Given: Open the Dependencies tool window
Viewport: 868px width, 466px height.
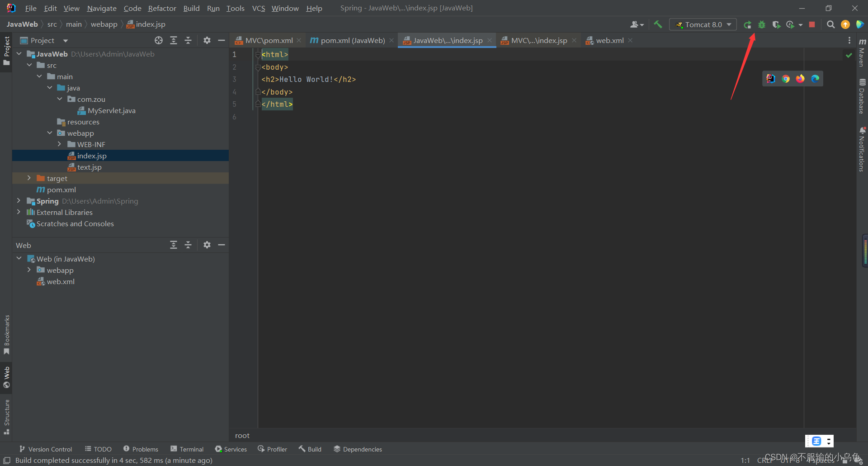Looking at the screenshot, I should point(358,449).
